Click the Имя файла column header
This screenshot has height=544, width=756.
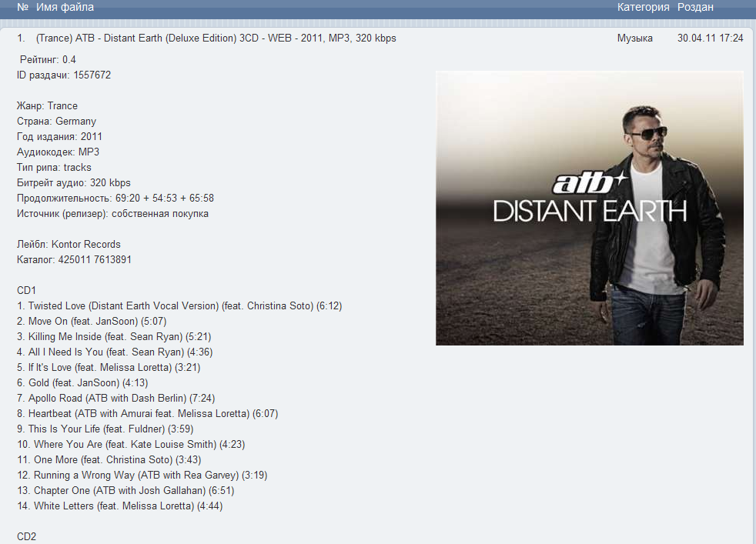click(x=65, y=7)
